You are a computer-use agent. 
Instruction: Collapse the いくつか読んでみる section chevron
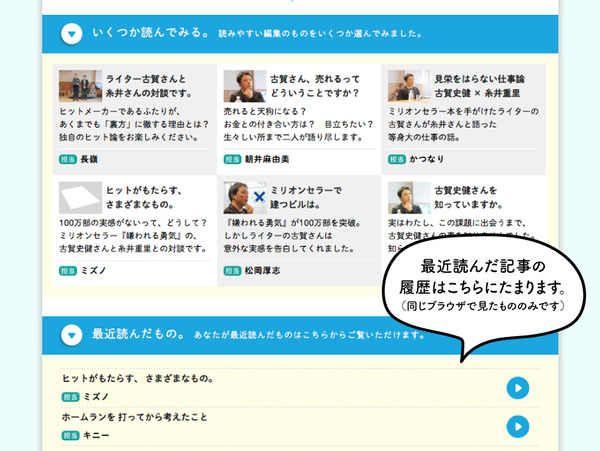click(x=71, y=35)
